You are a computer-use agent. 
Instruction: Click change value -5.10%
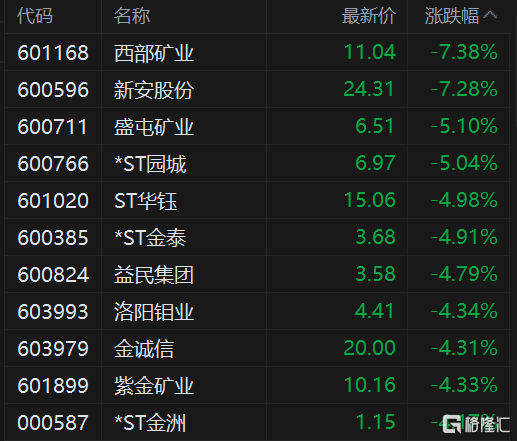[x=464, y=126]
